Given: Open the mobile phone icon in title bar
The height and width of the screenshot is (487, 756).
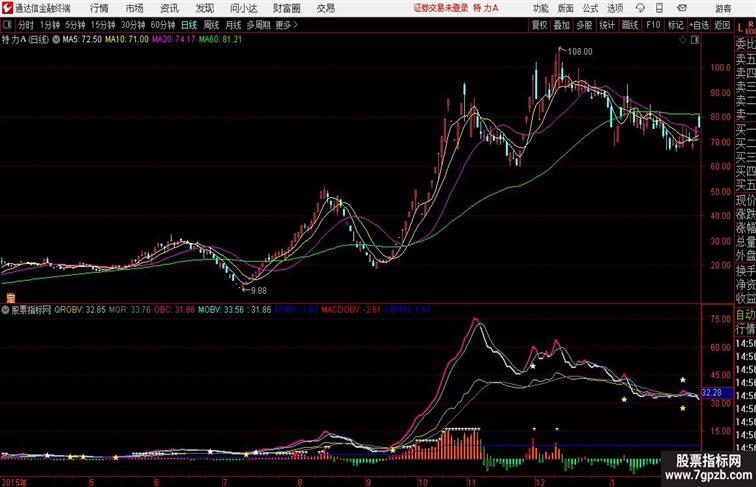Looking at the screenshot, I should pyautogui.click(x=660, y=8).
